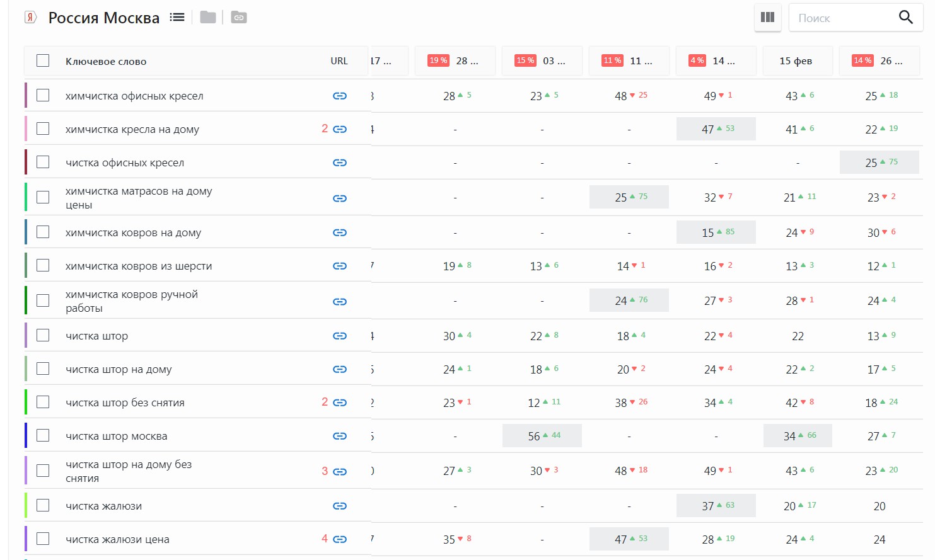
Task: Tick checkbox for химчистка ковров из шерсти
Action: coord(43,265)
